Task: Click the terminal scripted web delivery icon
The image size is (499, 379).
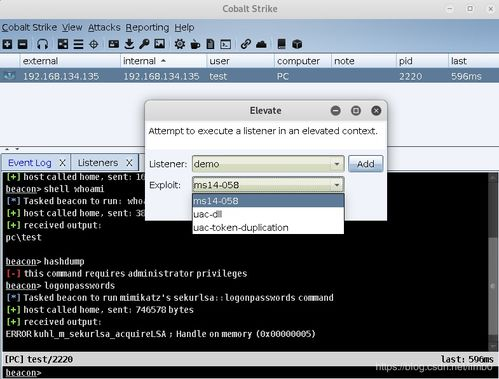Action: pos(226,44)
